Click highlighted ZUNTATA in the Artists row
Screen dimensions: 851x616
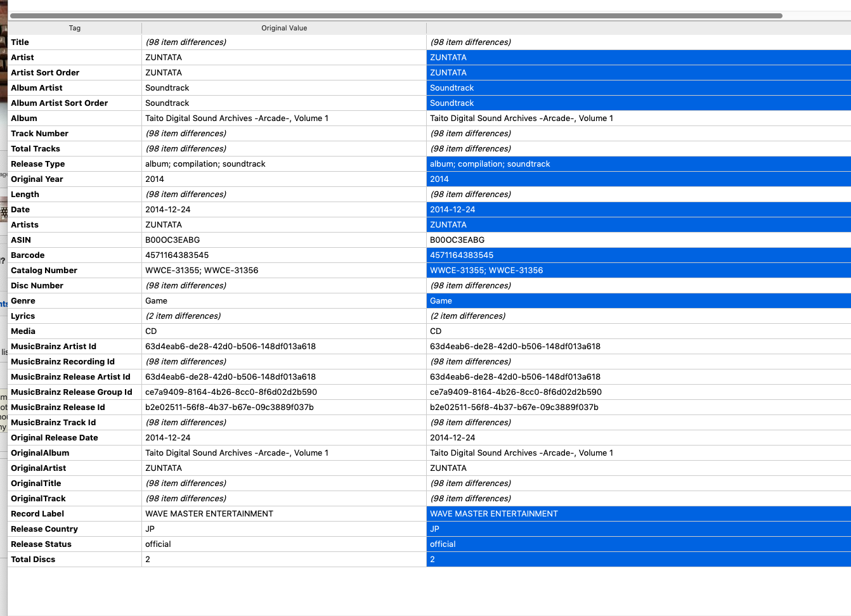(639, 225)
